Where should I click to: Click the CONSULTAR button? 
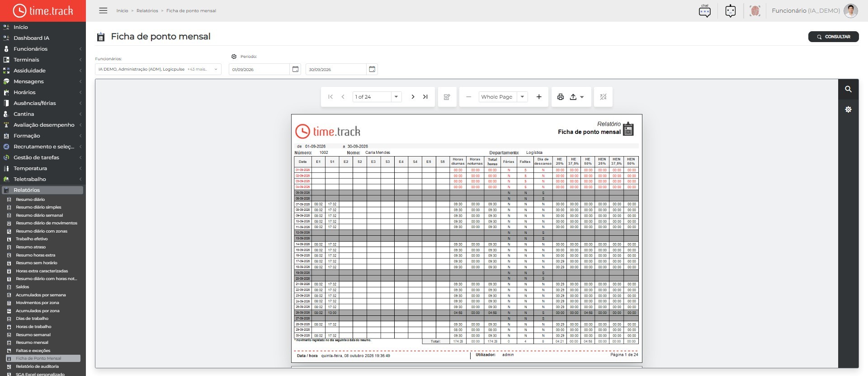pyautogui.click(x=834, y=37)
